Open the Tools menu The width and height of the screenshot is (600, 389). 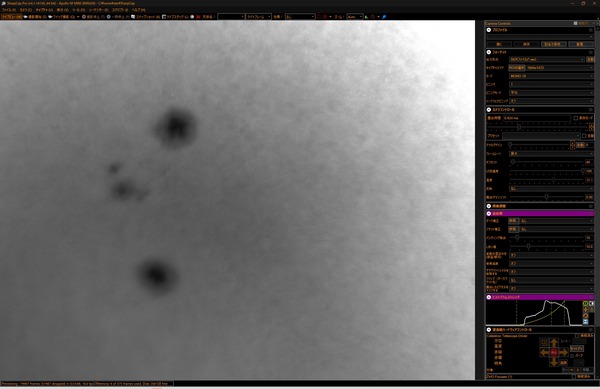pos(78,10)
